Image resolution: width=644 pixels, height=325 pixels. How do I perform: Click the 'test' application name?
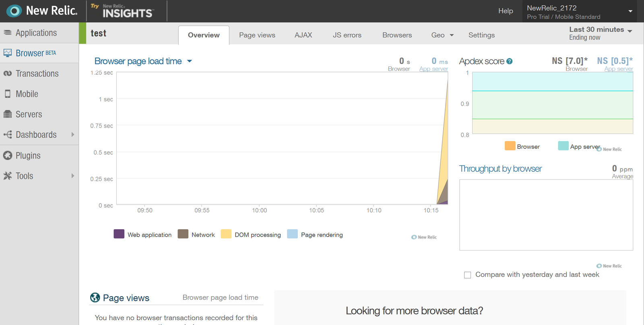(x=98, y=33)
